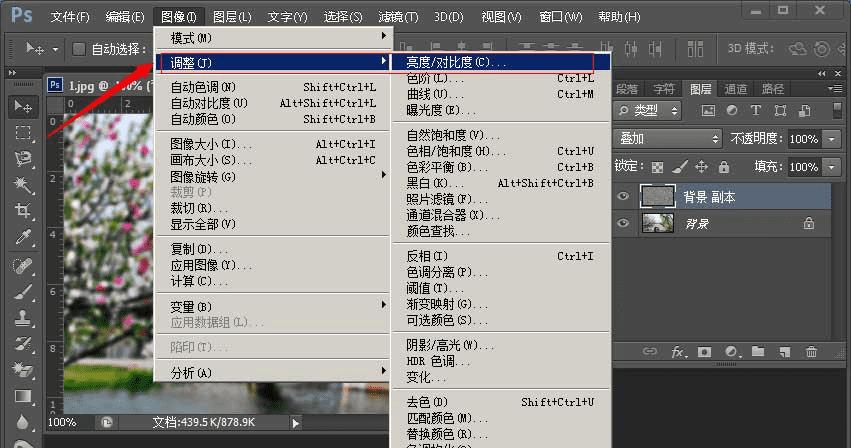Select the Crop tool
Viewport: 851px width, 448px height.
[23, 211]
